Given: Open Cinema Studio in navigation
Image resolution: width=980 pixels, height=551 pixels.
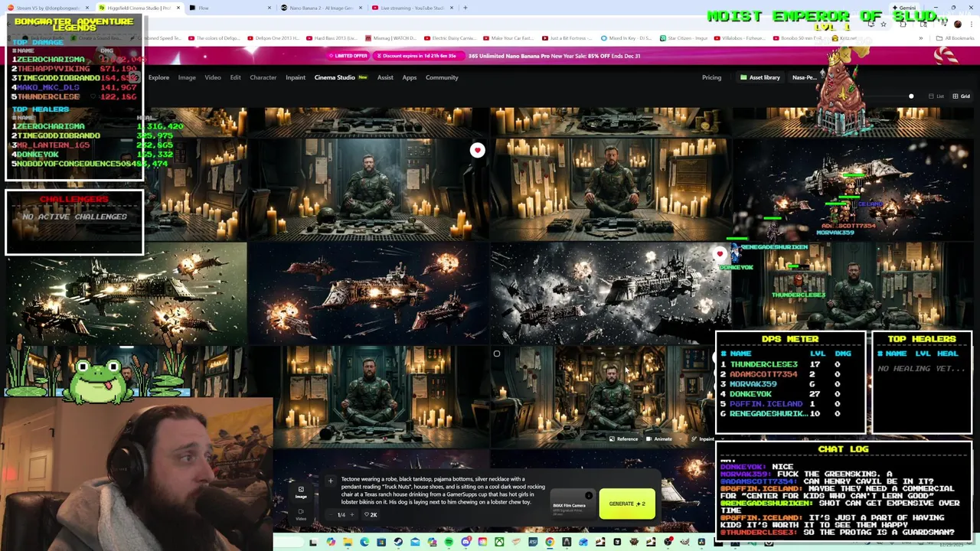Looking at the screenshot, I should (341, 77).
